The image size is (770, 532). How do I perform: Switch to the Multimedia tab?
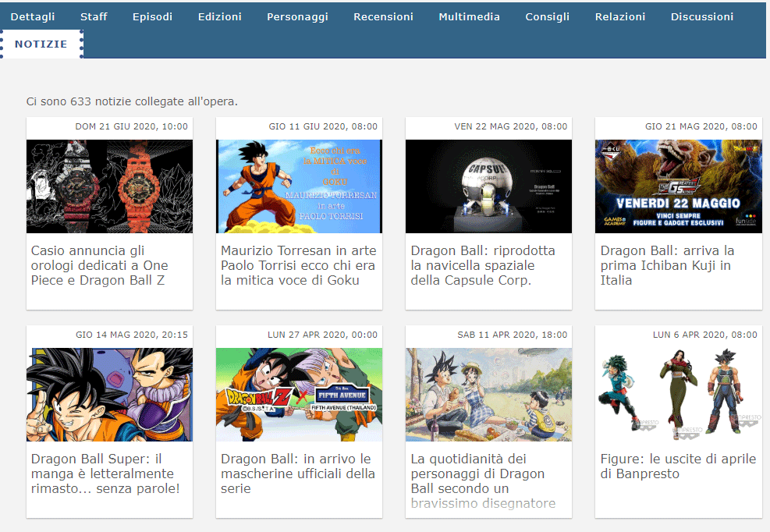pyautogui.click(x=469, y=16)
